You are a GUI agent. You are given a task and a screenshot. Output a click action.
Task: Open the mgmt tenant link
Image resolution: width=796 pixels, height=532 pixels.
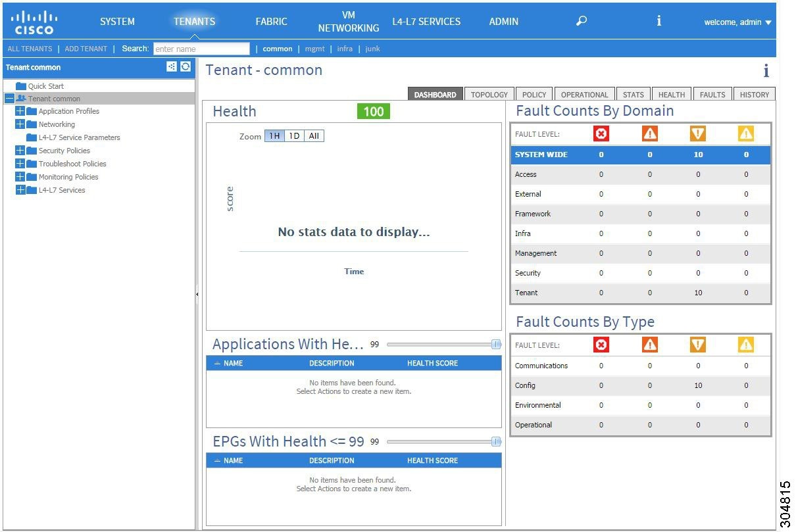click(x=315, y=49)
